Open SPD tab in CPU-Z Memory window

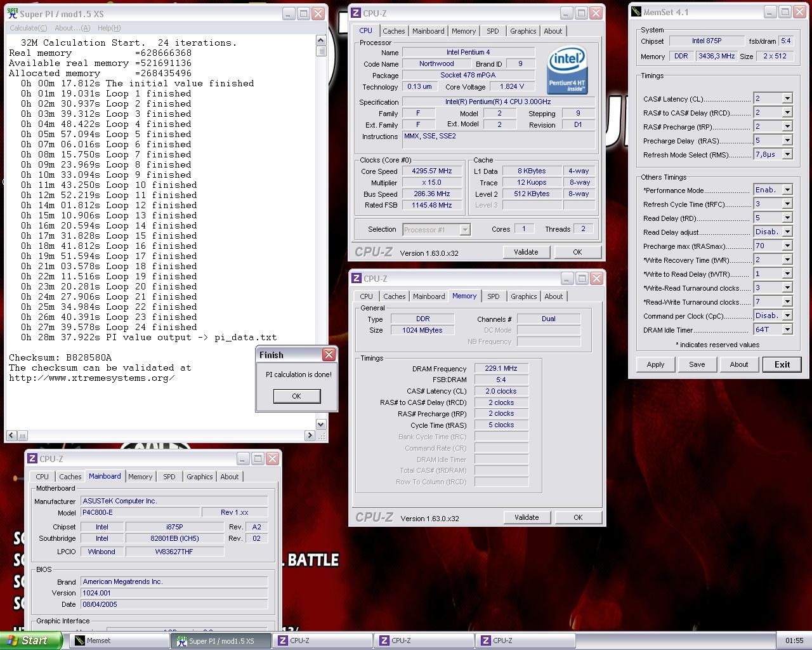(x=493, y=296)
